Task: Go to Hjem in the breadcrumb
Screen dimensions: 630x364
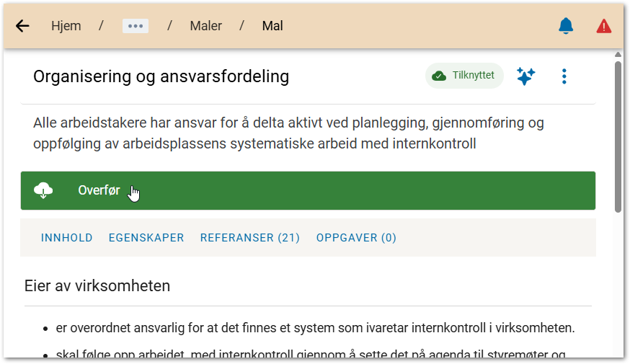Action: [66, 26]
